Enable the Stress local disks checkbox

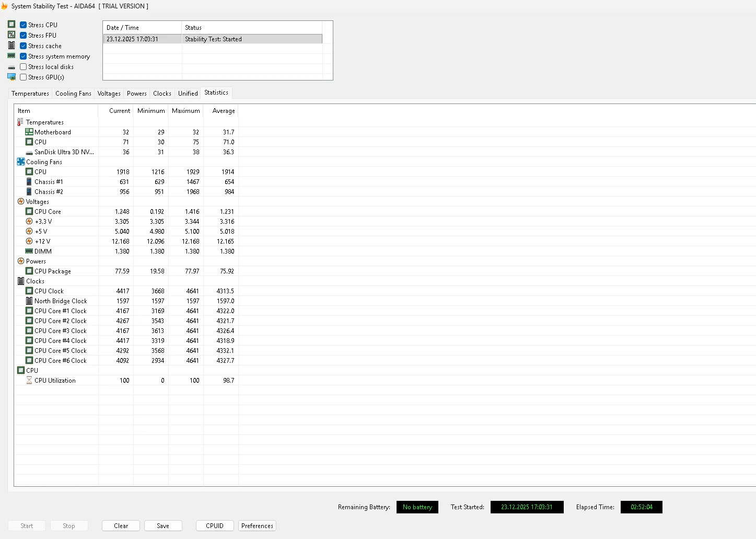click(x=24, y=66)
